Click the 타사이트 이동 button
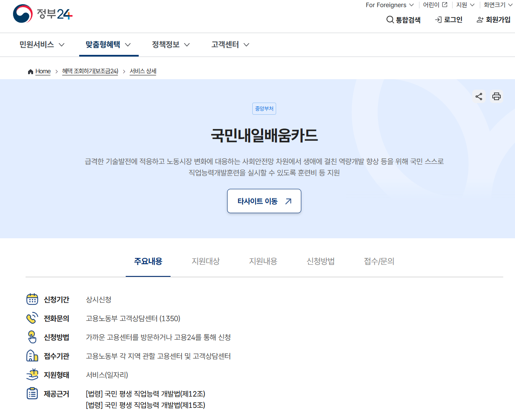Image resolution: width=515 pixels, height=420 pixels. click(264, 201)
